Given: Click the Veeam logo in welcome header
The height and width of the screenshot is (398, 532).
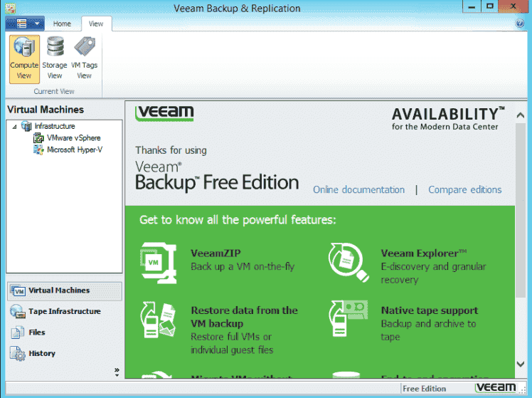Looking at the screenshot, I should 164,113.
